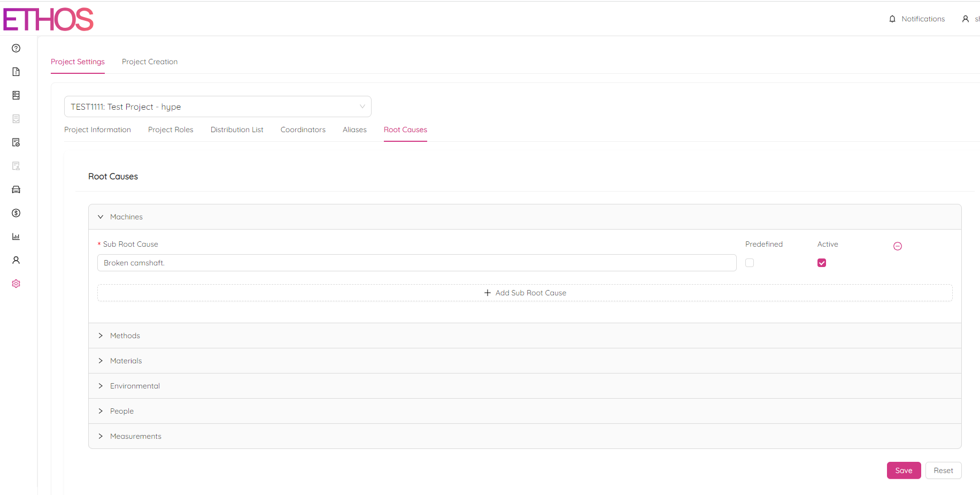This screenshot has height=495, width=980.
Task: Click the pink settings gear icon
Action: pos(16,284)
